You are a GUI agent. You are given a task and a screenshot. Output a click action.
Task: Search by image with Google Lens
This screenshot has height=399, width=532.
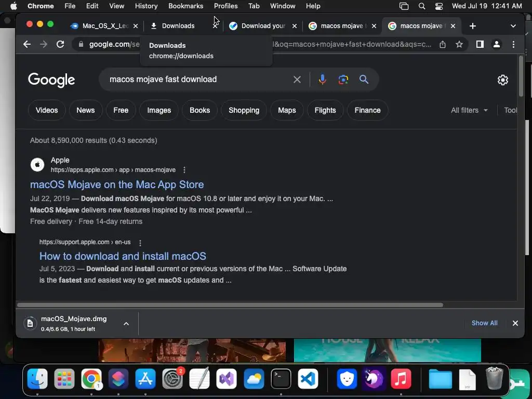[343, 79]
